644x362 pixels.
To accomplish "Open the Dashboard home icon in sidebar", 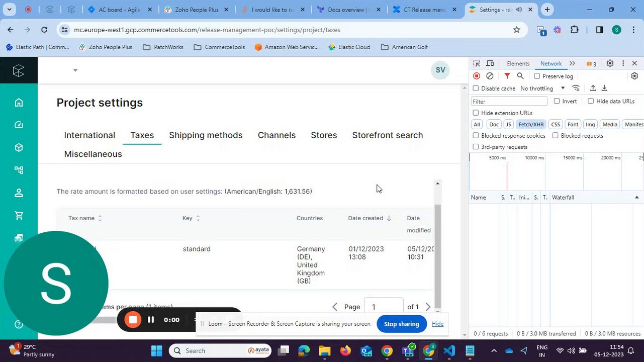I will tap(19, 103).
